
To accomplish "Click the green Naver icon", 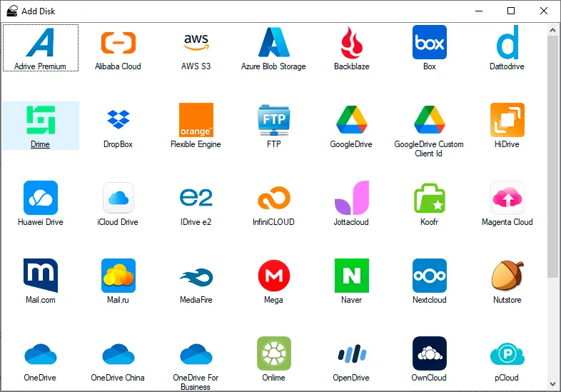I will (351, 276).
